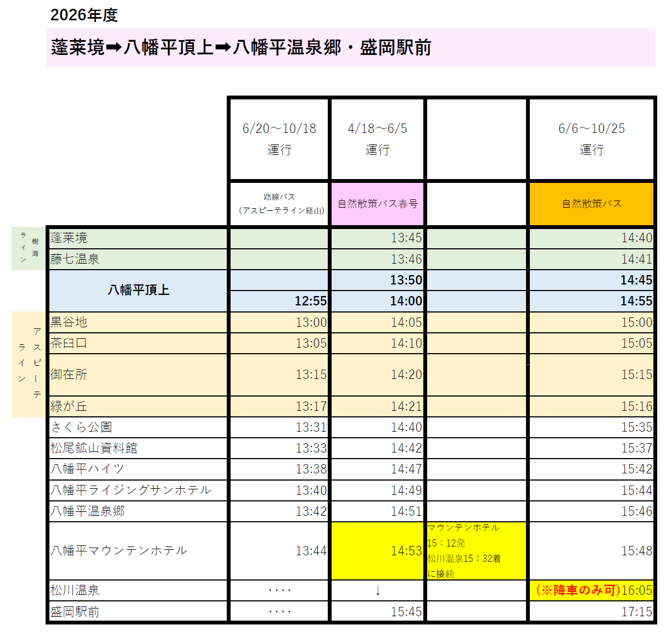Click the pink 自然散策バス春号 header cell
The height and width of the screenshot is (636, 672).
378,204
